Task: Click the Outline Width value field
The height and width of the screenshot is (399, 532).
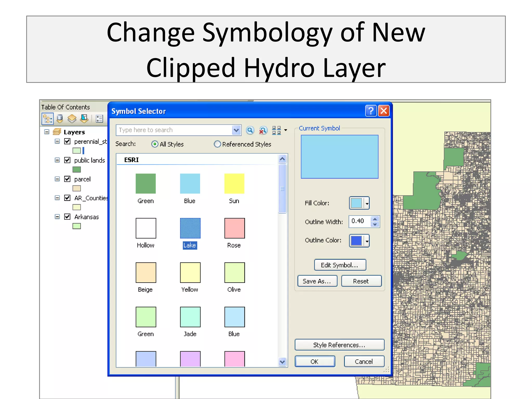Action: coord(360,222)
